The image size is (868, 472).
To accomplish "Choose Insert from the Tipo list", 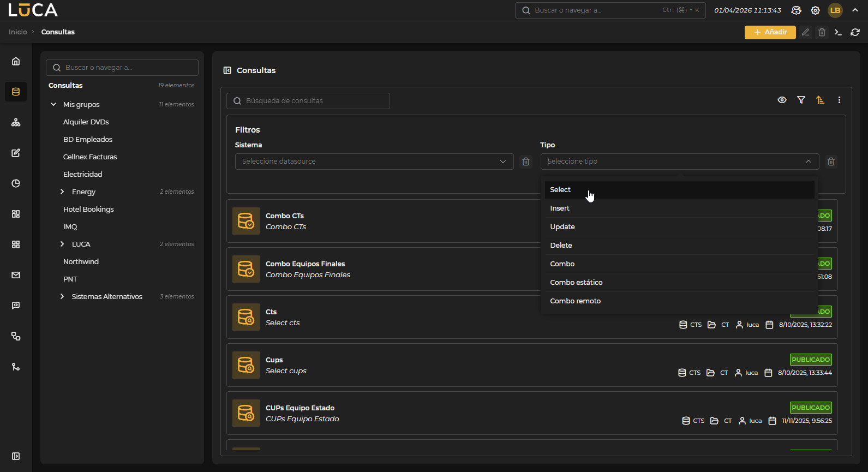I will (x=679, y=208).
